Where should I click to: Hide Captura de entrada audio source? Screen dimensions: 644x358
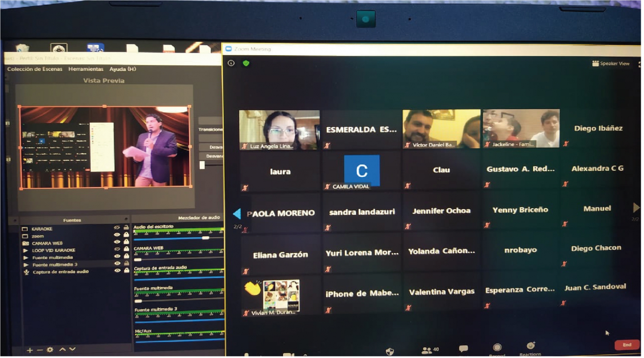117,271
